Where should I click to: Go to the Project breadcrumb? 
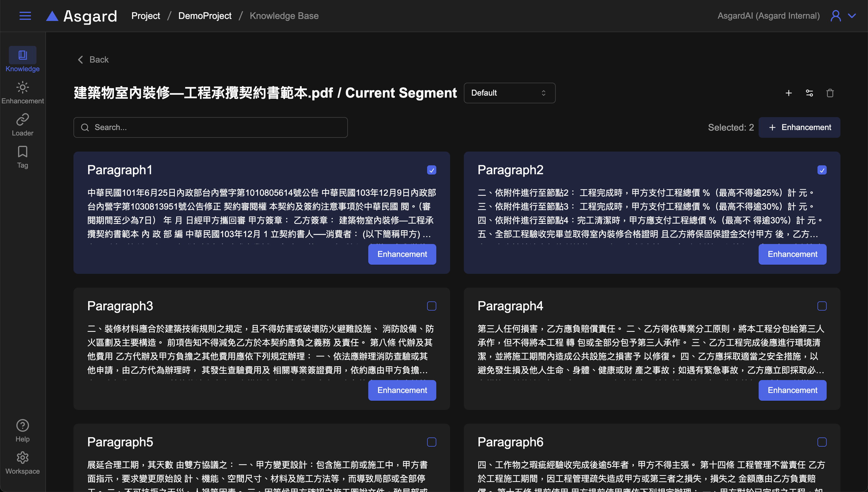tap(146, 16)
